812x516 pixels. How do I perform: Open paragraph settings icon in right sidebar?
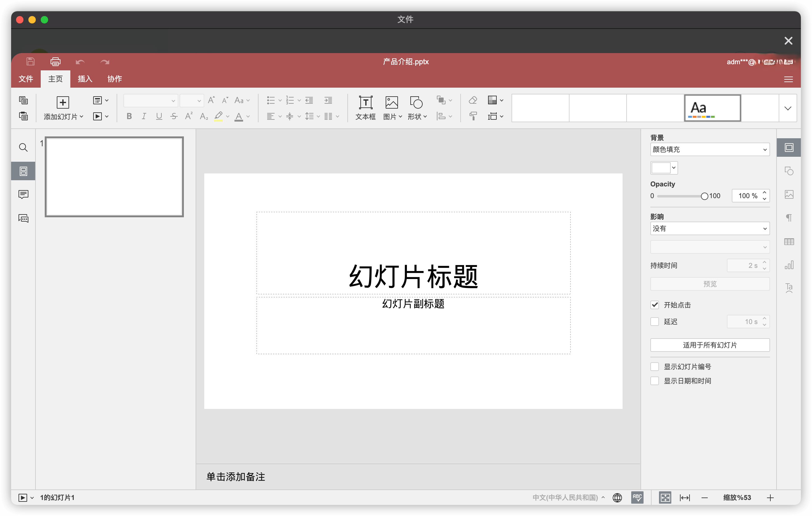point(789,218)
